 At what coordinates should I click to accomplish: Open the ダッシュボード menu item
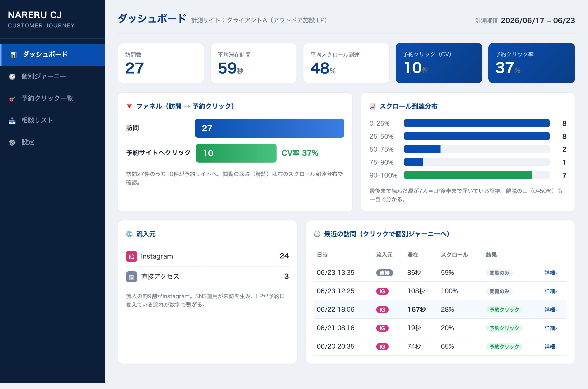pos(52,55)
